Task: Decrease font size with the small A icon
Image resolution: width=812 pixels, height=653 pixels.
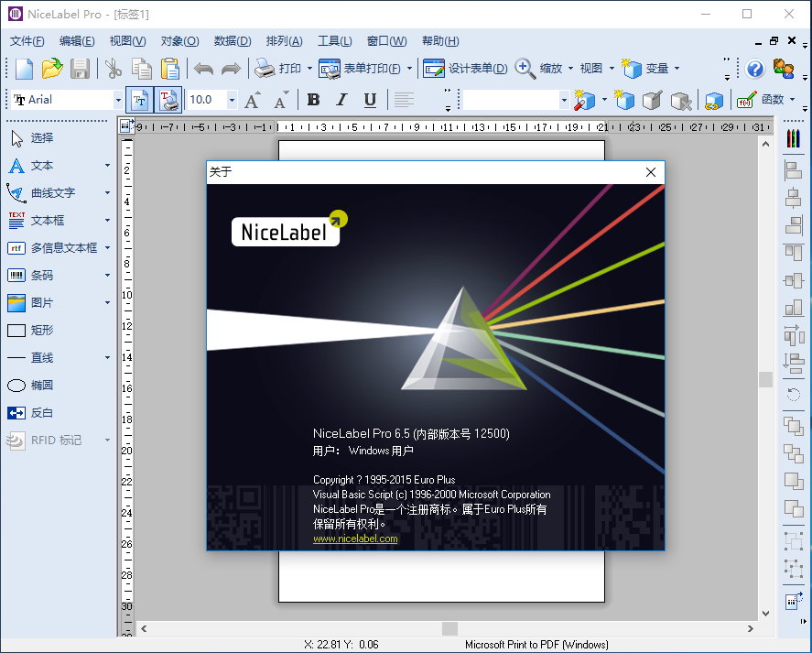Action: tap(281, 100)
